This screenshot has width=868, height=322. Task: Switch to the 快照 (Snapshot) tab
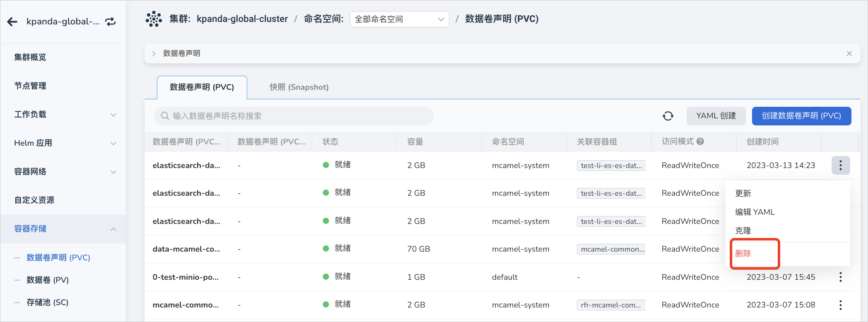point(299,87)
